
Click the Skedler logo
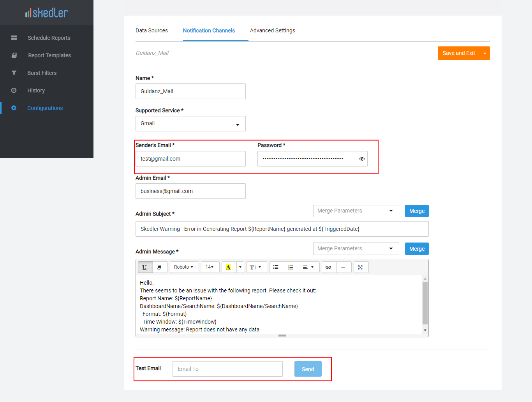click(46, 13)
